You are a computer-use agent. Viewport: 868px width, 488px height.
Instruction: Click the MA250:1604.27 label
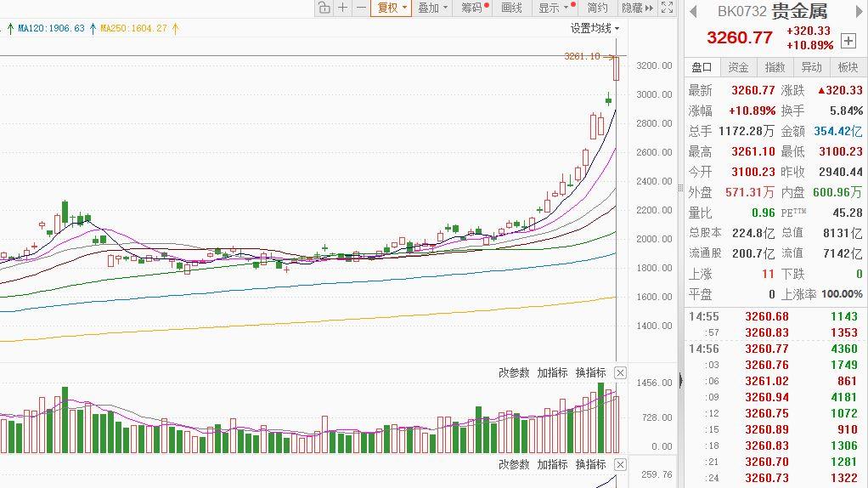133,28
